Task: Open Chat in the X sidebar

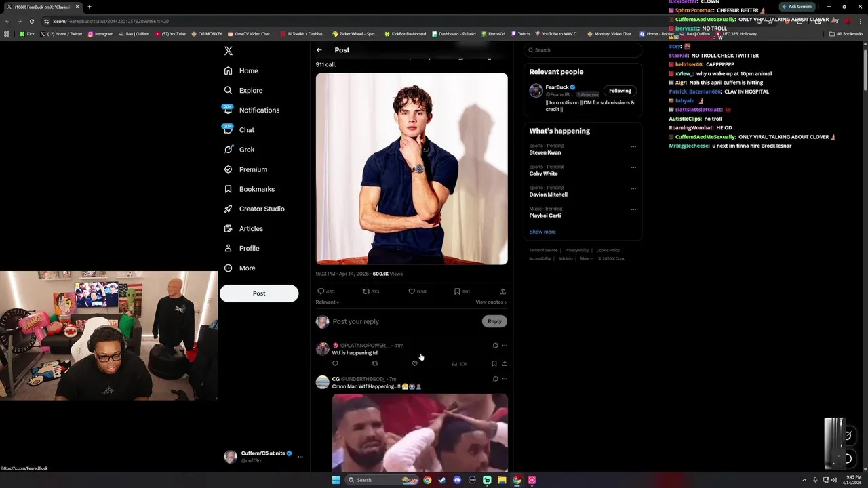Action: tap(239, 129)
